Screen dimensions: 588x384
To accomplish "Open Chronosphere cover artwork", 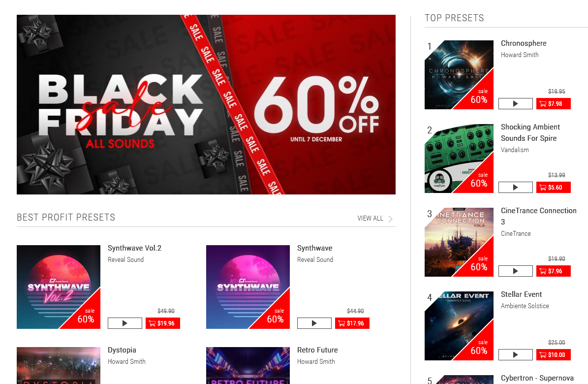I will [459, 75].
